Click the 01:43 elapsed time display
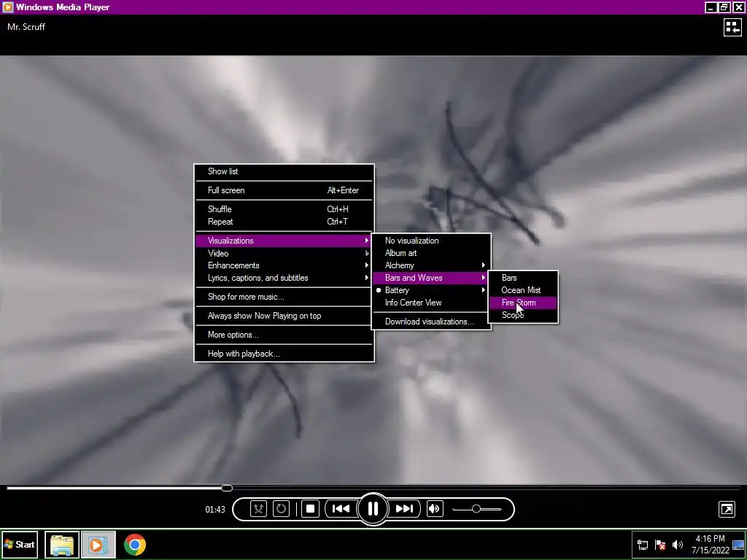The image size is (747, 560). (x=215, y=509)
